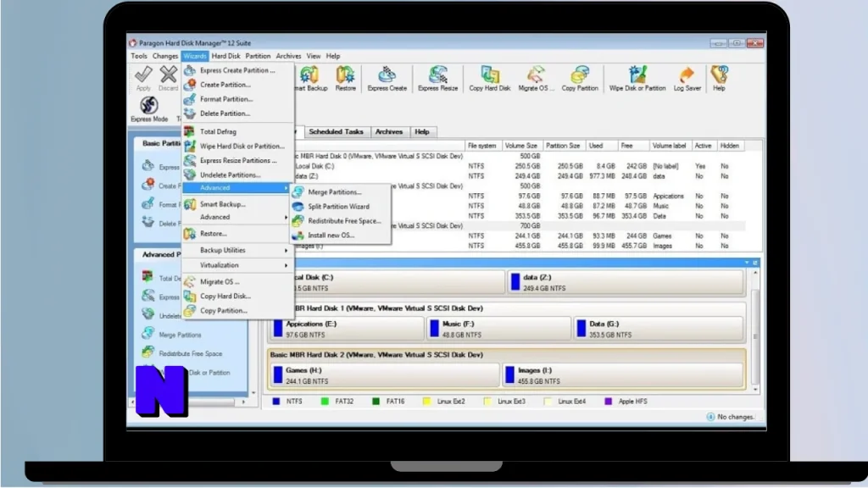Viewport: 868px width, 488px height.
Task: Select Games (H:) partition block
Action: [384, 375]
